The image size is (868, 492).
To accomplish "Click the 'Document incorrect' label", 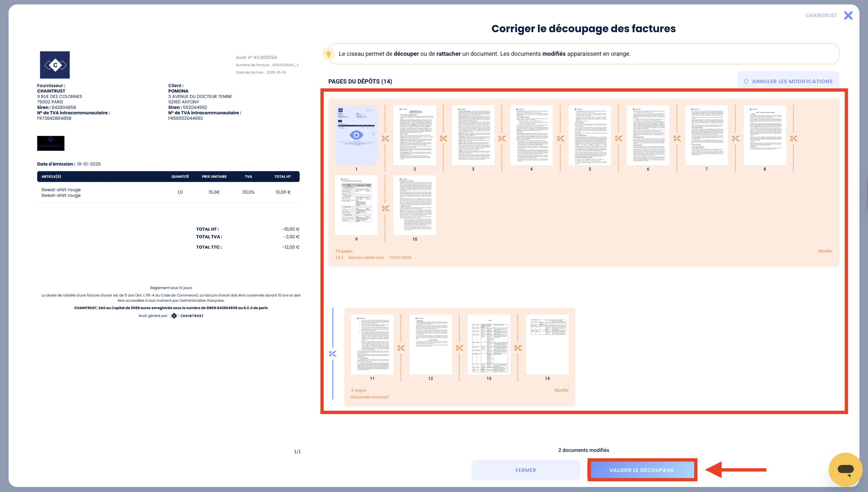I will click(370, 397).
